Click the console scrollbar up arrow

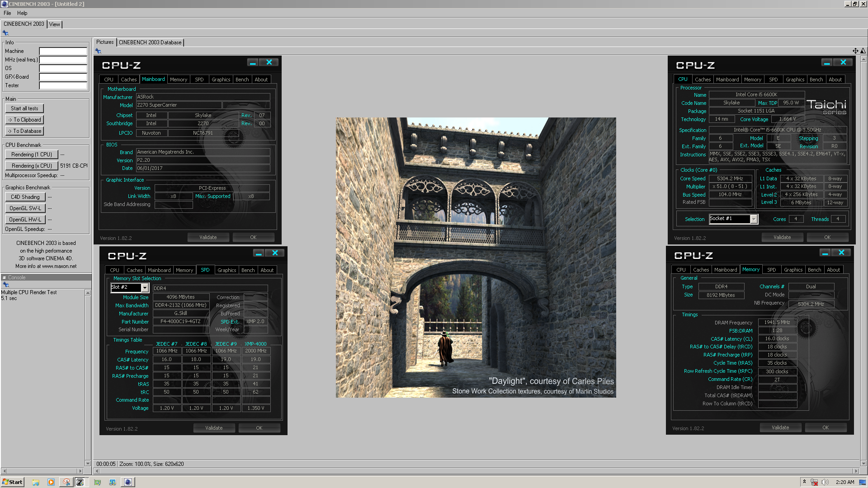click(88, 293)
